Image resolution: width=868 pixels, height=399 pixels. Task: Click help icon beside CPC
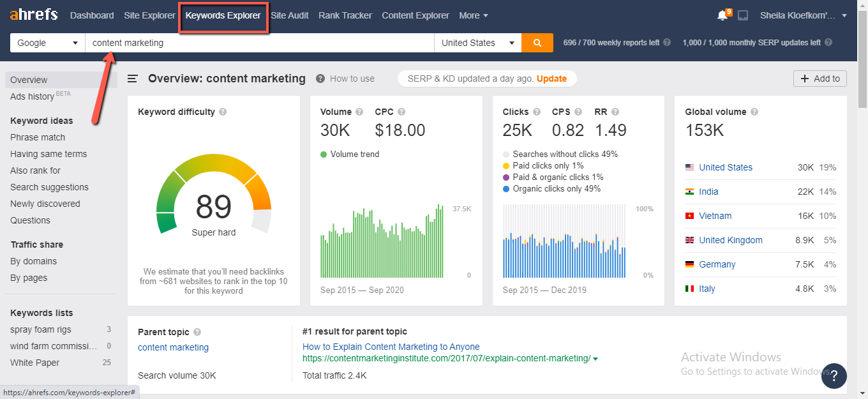pos(401,112)
